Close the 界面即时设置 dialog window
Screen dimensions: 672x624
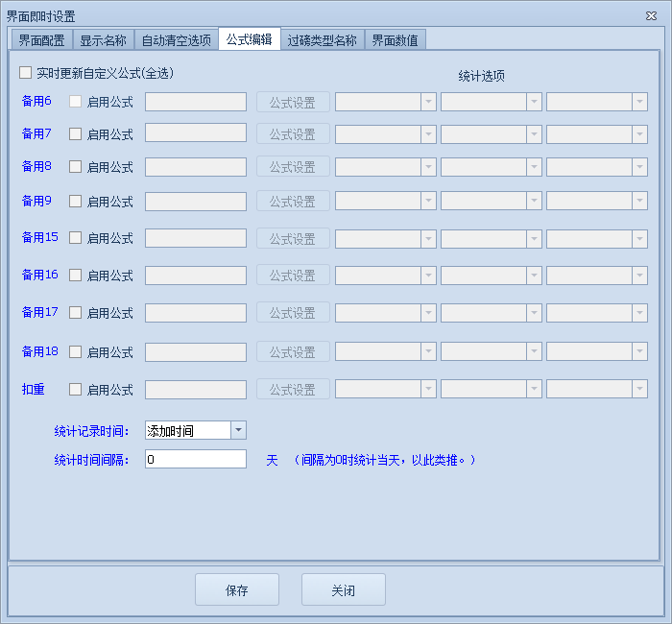(651, 16)
